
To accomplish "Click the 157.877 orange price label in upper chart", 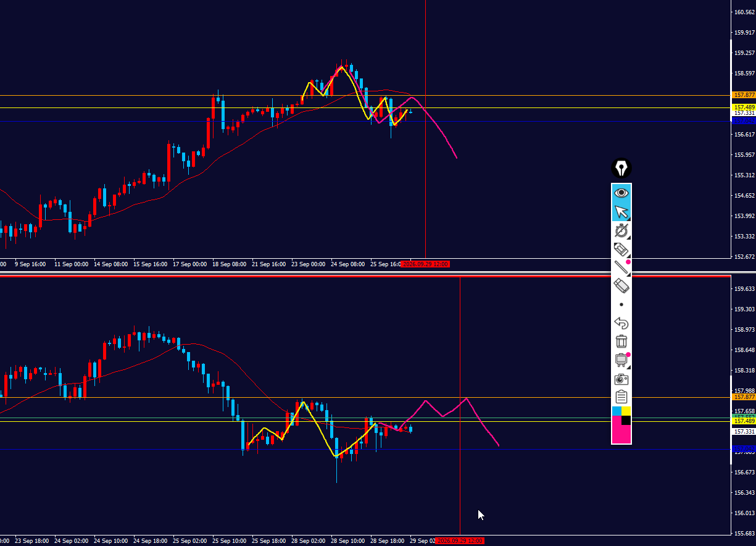I will [x=743, y=95].
